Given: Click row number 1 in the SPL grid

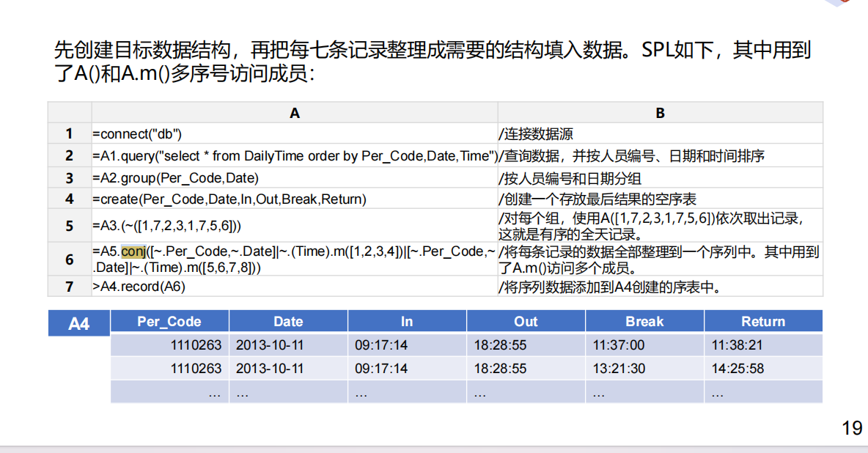Looking at the screenshot, I should click(69, 133).
